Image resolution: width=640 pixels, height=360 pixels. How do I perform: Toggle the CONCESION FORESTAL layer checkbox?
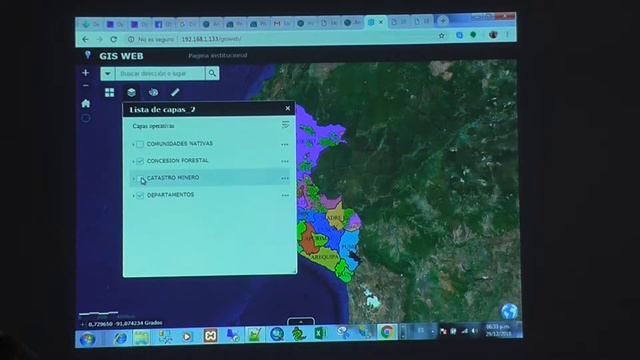click(140, 161)
